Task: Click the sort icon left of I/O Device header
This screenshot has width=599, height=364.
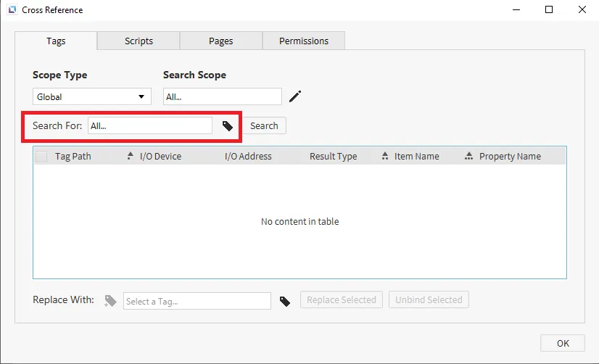Action: tap(131, 156)
